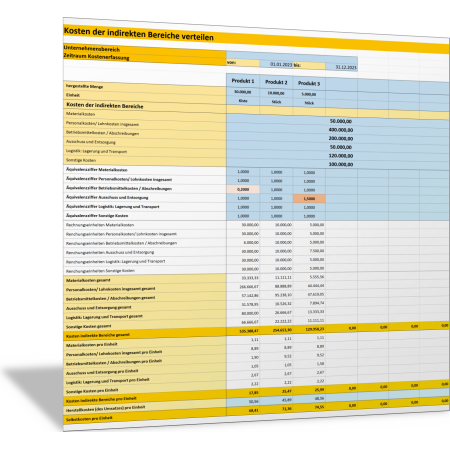Image resolution: width=450 pixels, height=450 pixels.
Task: Click the 'Einheit' row label
Action: coord(73,95)
